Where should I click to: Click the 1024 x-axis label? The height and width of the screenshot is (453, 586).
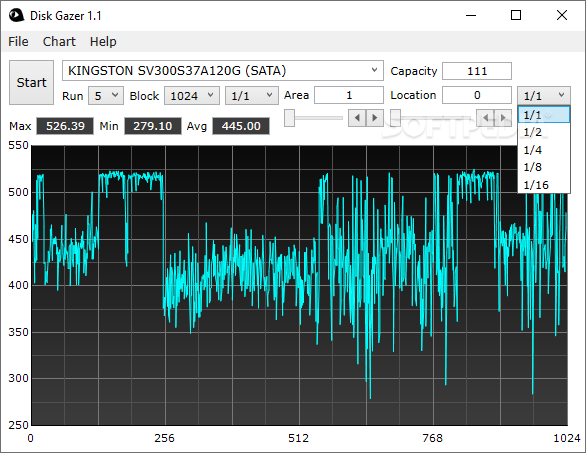(567, 438)
